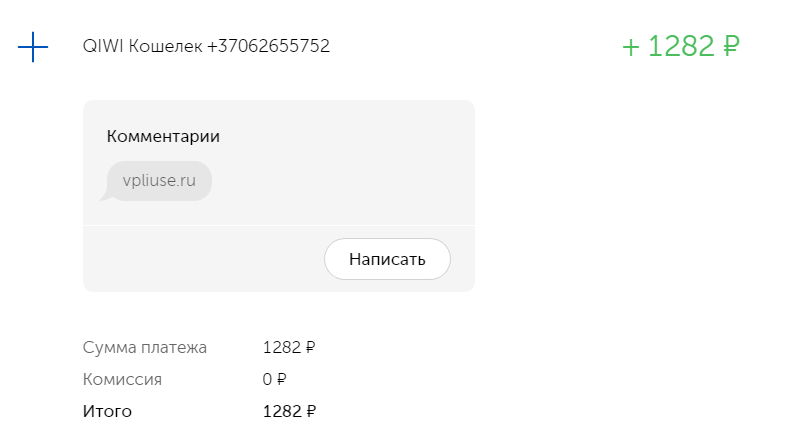The image size is (808, 435).
Task: Click the 0 commission value
Action: tap(267, 379)
